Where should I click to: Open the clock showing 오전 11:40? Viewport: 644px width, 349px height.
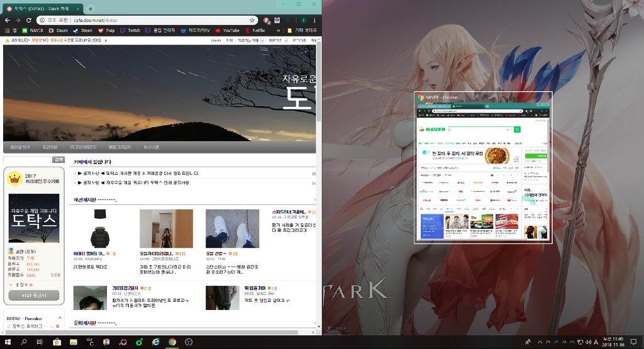pyautogui.click(x=613, y=342)
